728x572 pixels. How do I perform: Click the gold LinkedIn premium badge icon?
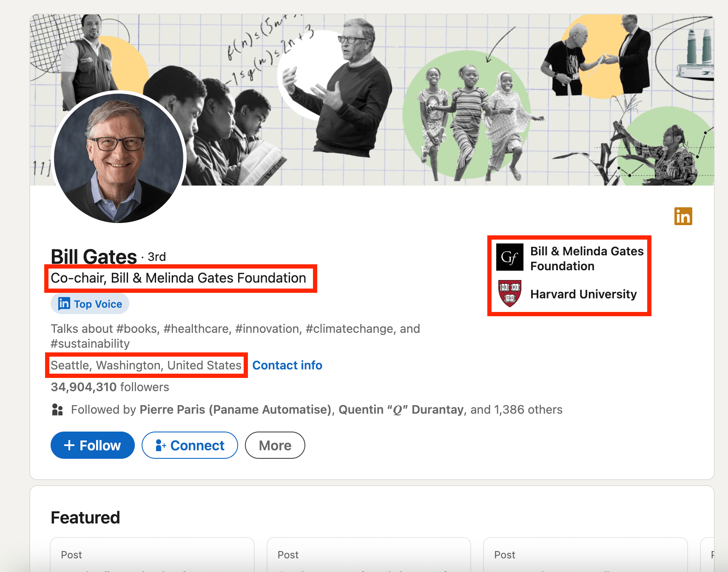pyautogui.click(x=683, y=216)
